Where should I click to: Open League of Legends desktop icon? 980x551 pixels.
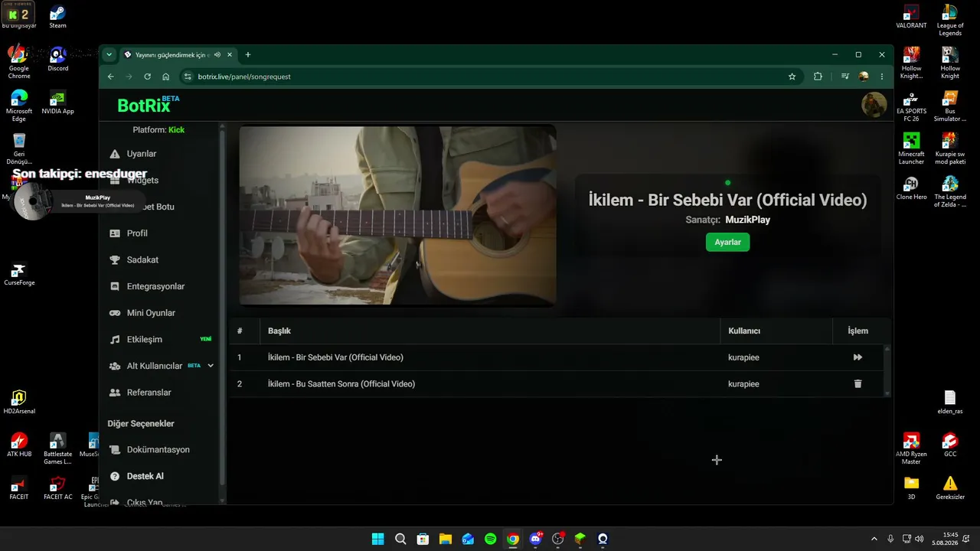(950, 21)
